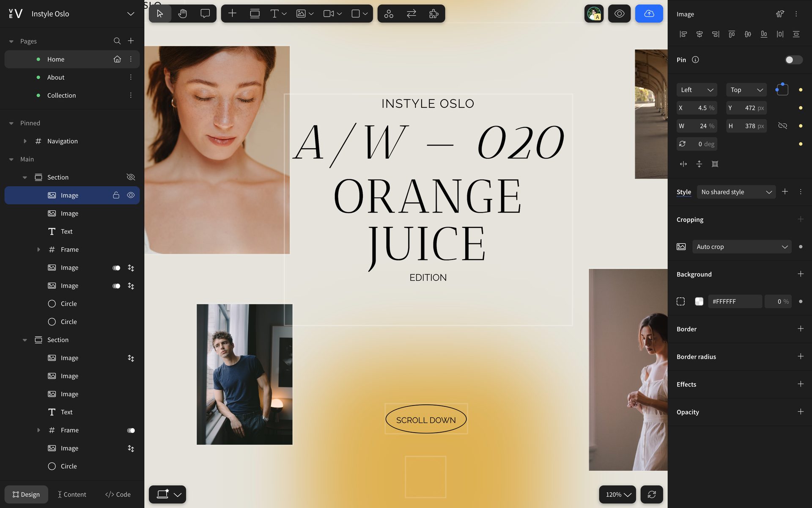The image size is (812, 508).
Task: Click align bottom edges icon
Action: point(764,34)
